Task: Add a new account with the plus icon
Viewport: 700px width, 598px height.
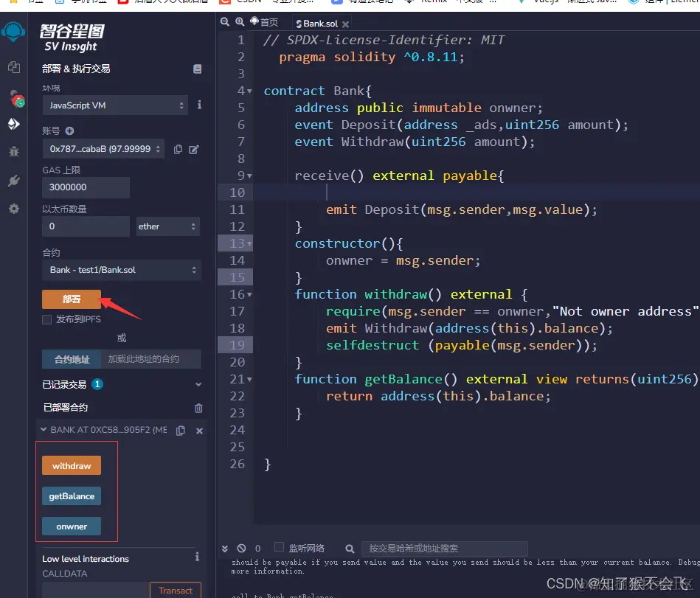Action: (69, 131)
